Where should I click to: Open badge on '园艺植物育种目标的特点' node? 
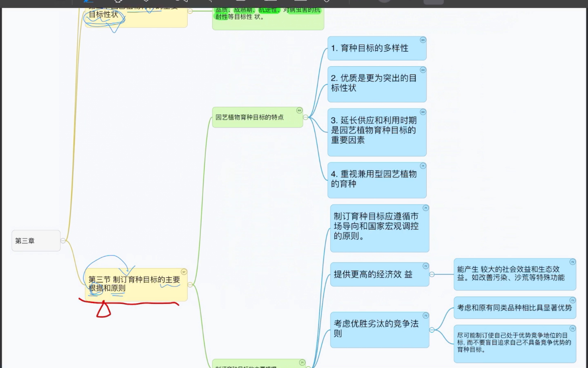(299, 110)
